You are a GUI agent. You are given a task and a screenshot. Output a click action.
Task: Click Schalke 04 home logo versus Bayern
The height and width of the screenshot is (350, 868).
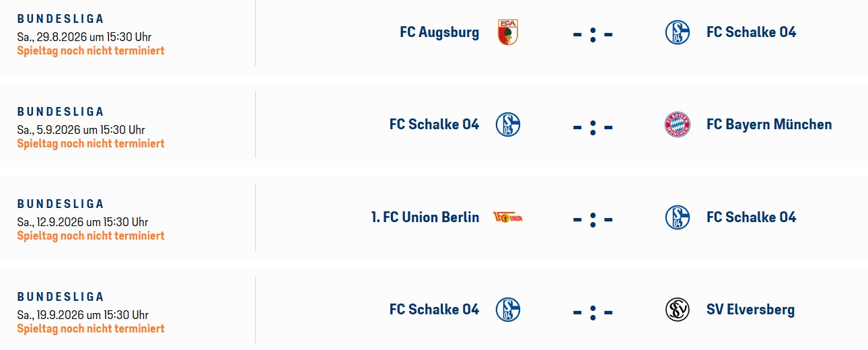click(508, 125)
